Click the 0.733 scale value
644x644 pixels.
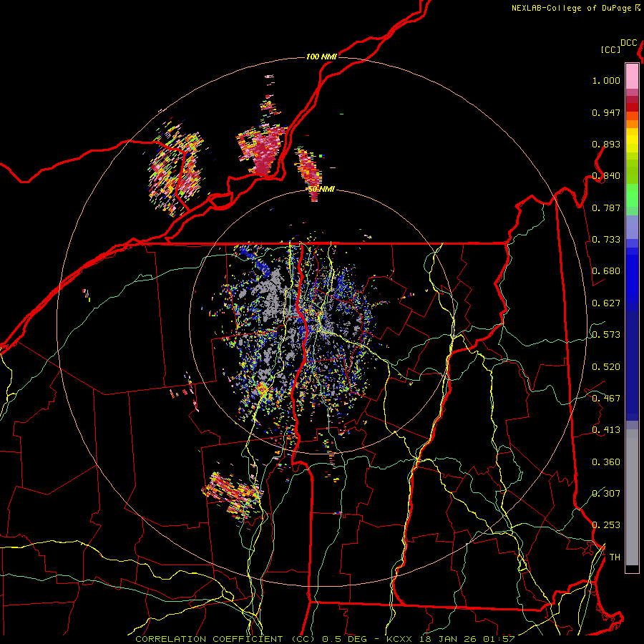pos(606,240)
